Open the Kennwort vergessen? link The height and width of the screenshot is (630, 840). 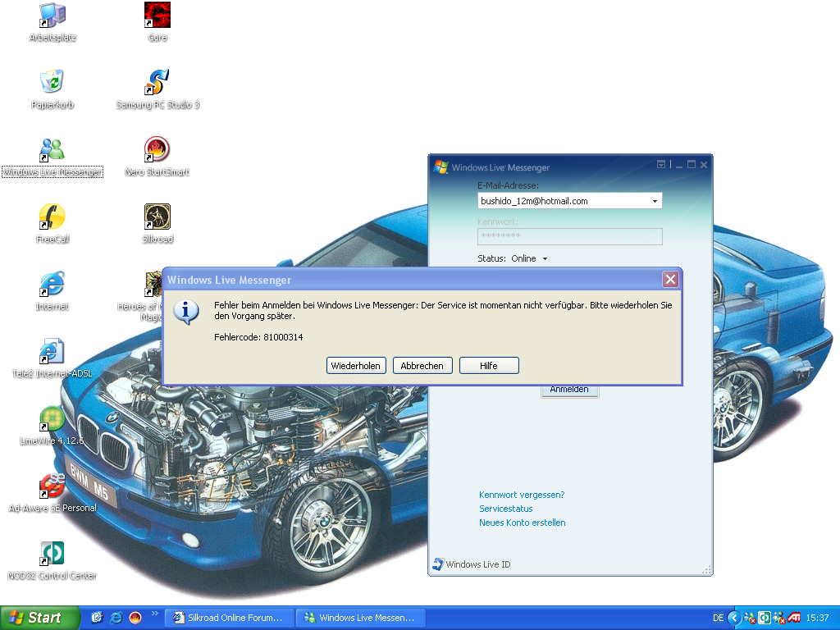pyautogui.click(x=522, y=495)
